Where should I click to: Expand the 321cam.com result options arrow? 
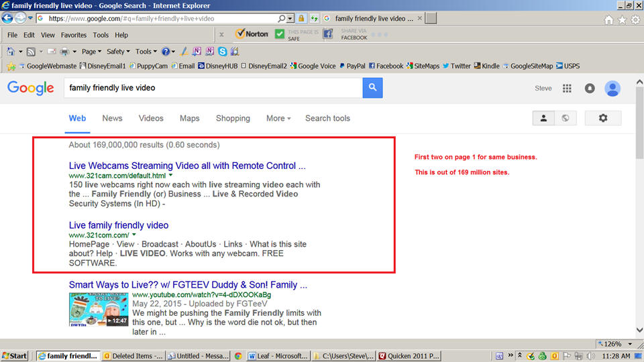[171, 176]
